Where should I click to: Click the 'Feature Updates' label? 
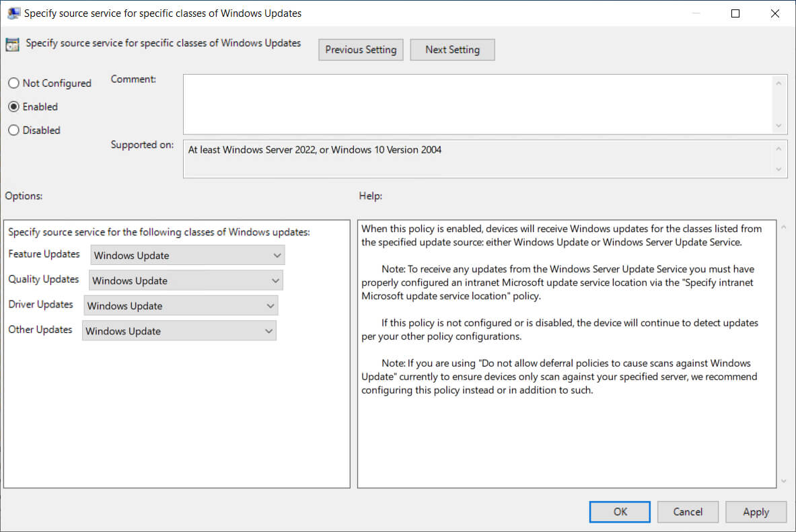coord(44,254)
